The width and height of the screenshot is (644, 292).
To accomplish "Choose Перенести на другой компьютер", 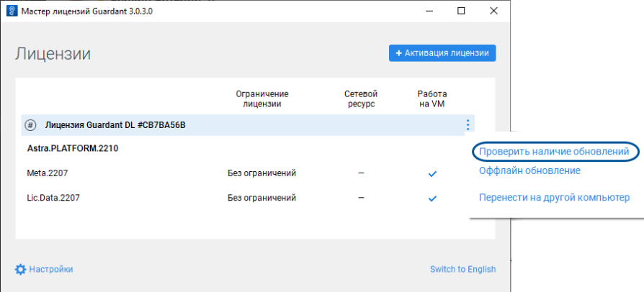I will [x=554, y=197].
